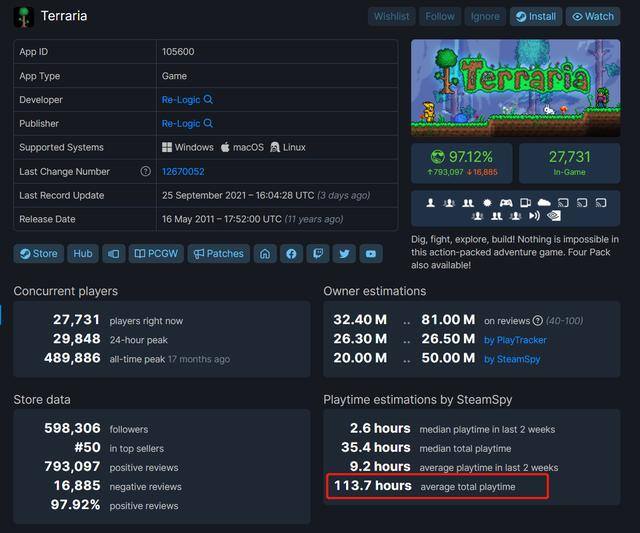
Task: Click the 489,886 all-time peak value
Action: (72, 358)
